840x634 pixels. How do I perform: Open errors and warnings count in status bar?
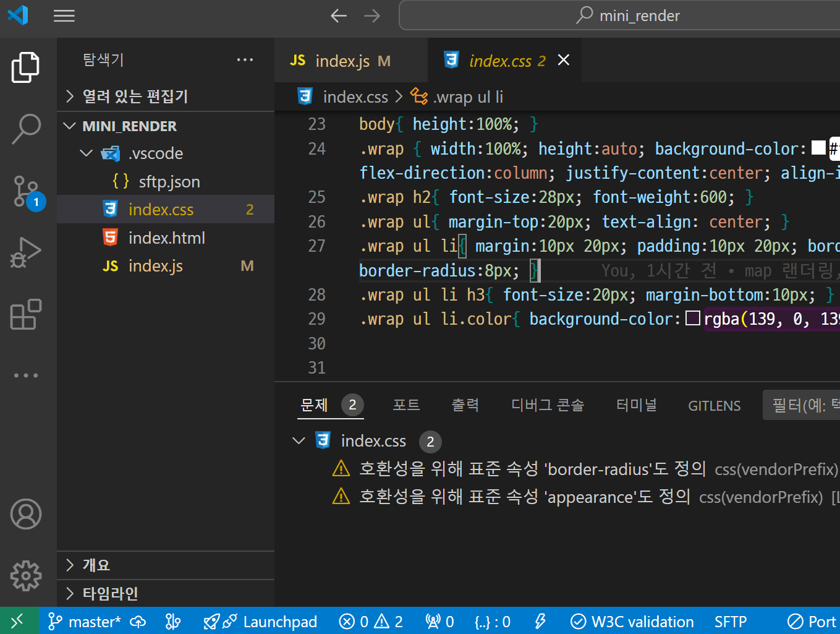(371, 622)
